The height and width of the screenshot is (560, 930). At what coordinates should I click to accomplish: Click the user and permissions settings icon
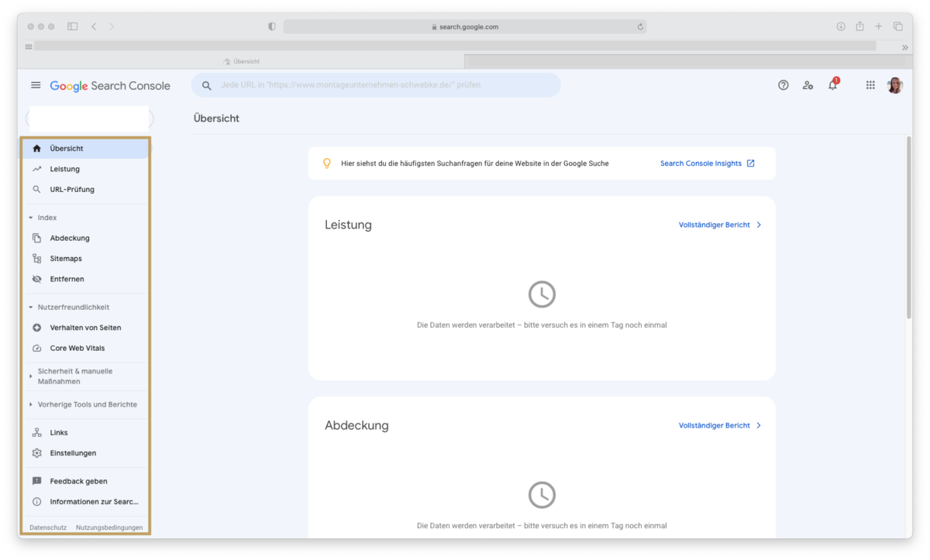(x=808, y=85)
